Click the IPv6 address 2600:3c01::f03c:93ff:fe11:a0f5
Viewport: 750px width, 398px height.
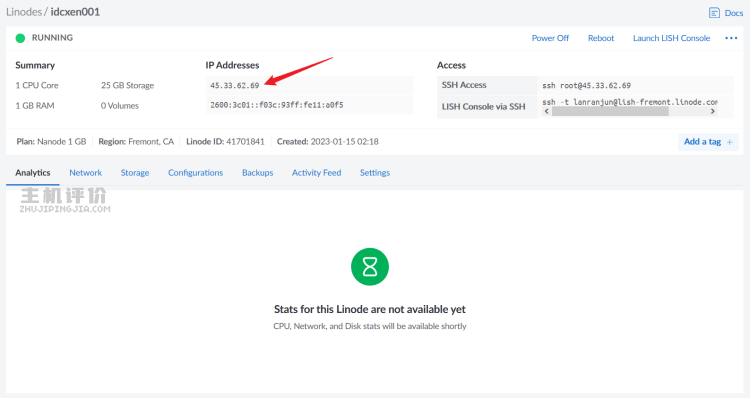(x=276, y=105)
